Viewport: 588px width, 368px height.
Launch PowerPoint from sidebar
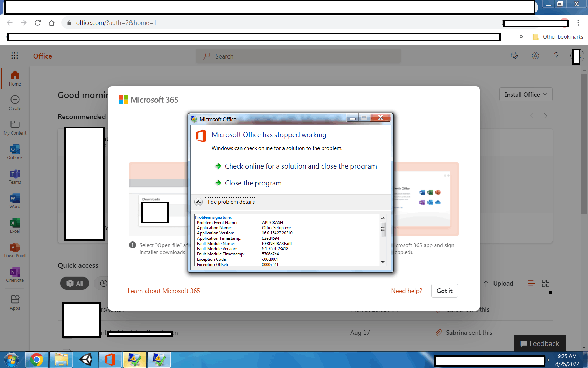[x=15, y=250]
